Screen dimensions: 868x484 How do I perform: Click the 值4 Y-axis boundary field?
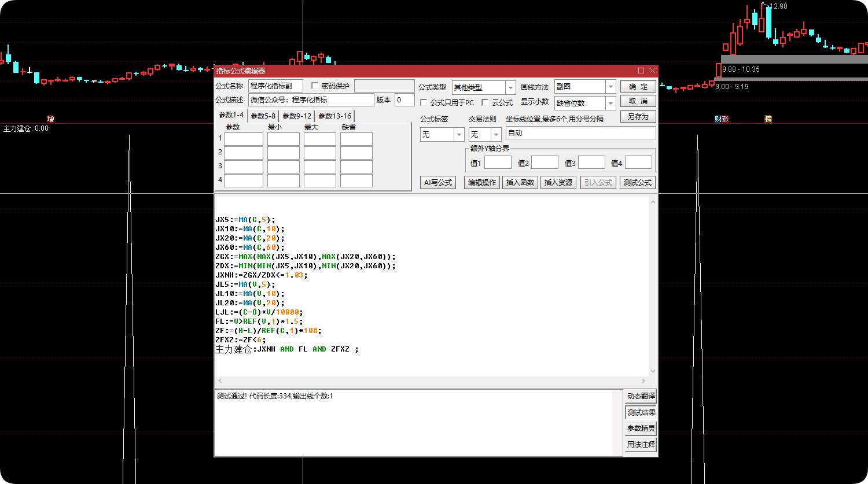(638, 162)
